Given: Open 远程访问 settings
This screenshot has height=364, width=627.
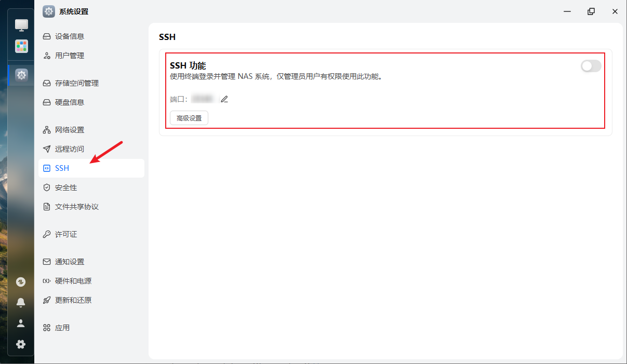Looking at the screenshot, I should [70, 149].
